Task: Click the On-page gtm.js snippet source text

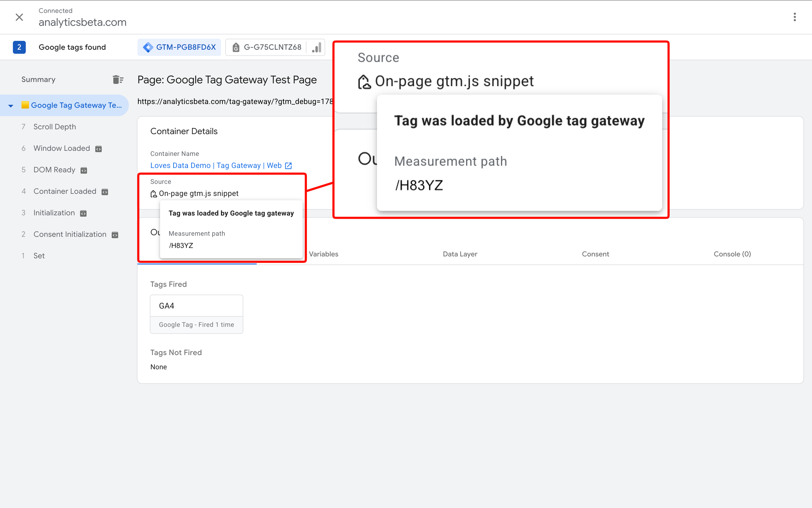Action: pos(199,194)
